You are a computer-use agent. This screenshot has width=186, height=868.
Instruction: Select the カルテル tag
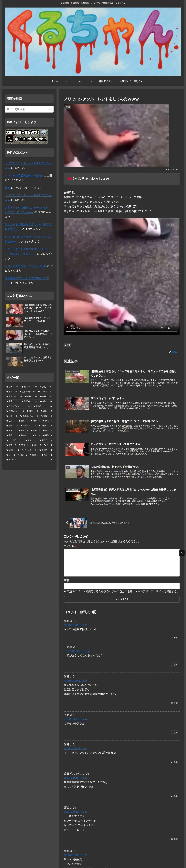click(14, 396)
